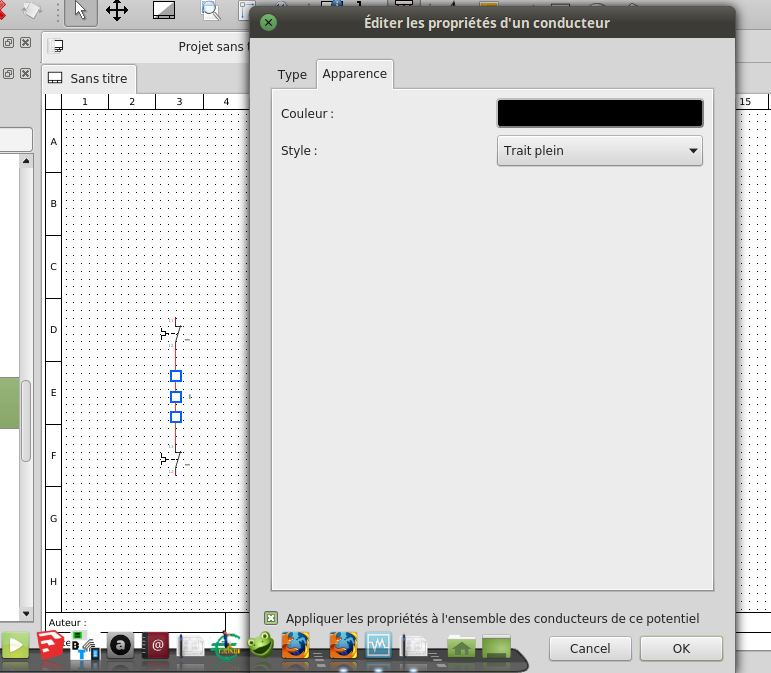
Task: Click the diagram sheet toolbar icon
Action: 165,11
